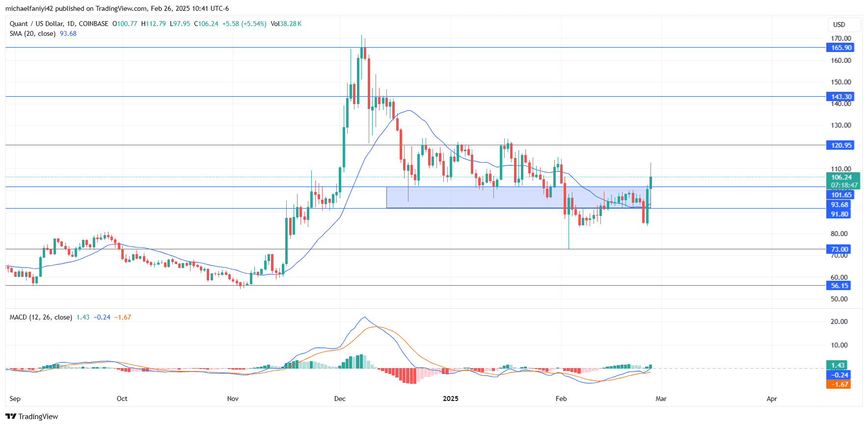
Task: Click the Quant / US Dollar symbol title
Action: point(36,24)
